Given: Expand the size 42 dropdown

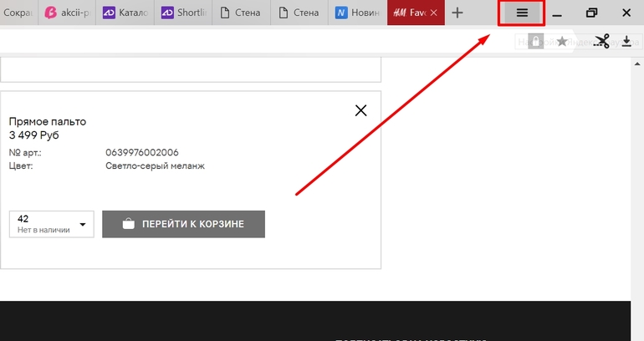Looking at the screenshot, I should coord(83,224).
